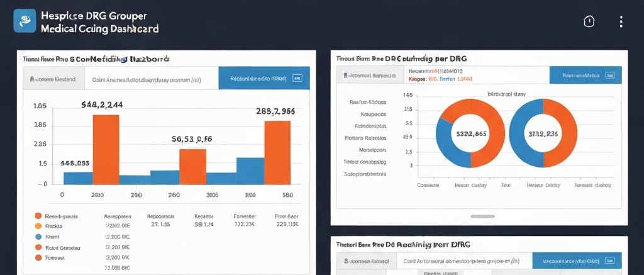Click small icon on left chart's blue tab
The image size is (644, 275).
point(297,79)
